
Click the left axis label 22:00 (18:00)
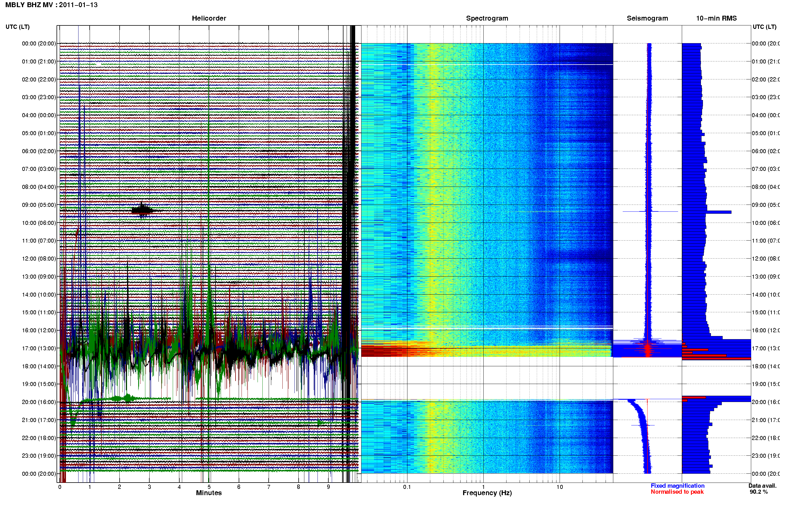(39, 438)
